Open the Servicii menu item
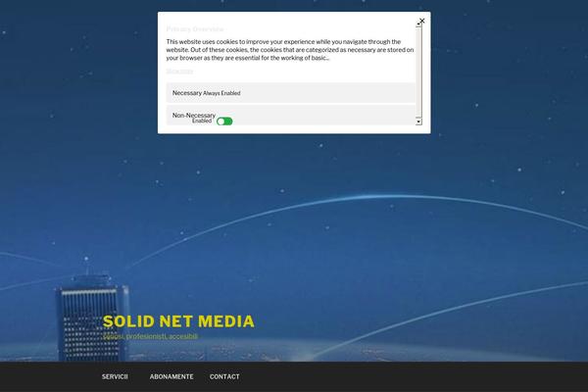 click(115, 376)
